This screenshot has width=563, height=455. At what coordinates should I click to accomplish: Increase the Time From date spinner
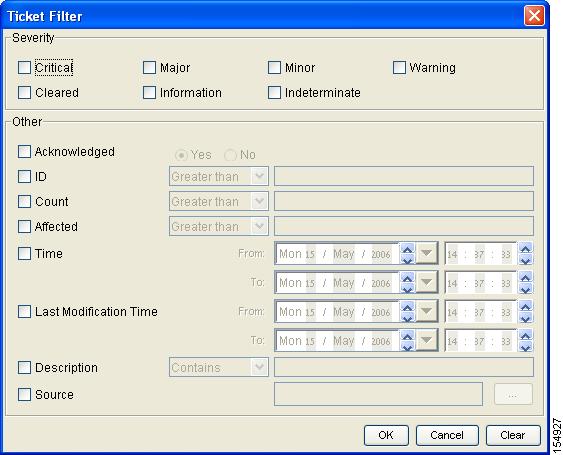tap(408, 248)
